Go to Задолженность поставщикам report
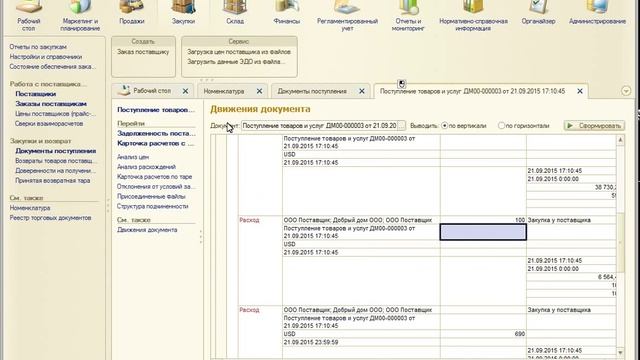 coord(156,133)
